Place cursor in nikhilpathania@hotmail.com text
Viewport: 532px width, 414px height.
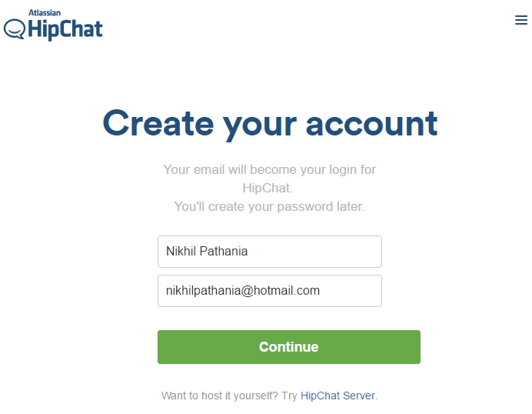(x=243, y=291)
